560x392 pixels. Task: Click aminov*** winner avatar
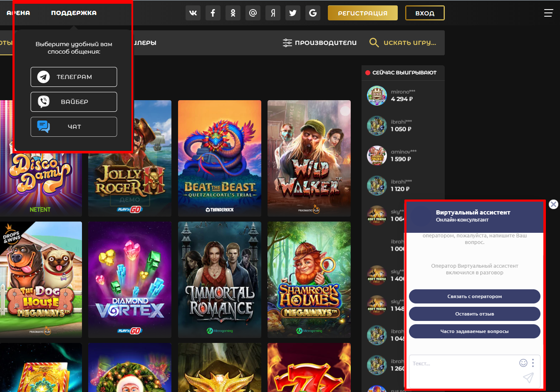click(377, 155)
